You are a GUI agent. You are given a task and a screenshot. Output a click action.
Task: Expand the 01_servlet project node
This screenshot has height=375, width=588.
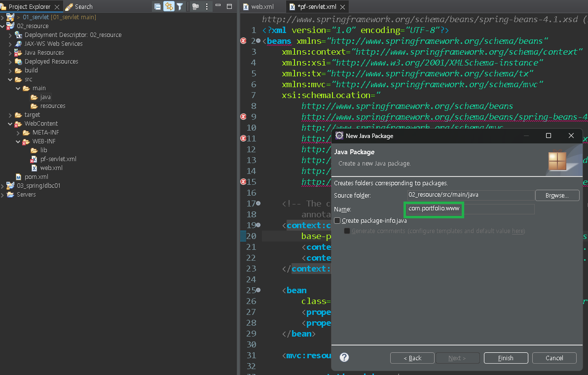click(2, 17)
